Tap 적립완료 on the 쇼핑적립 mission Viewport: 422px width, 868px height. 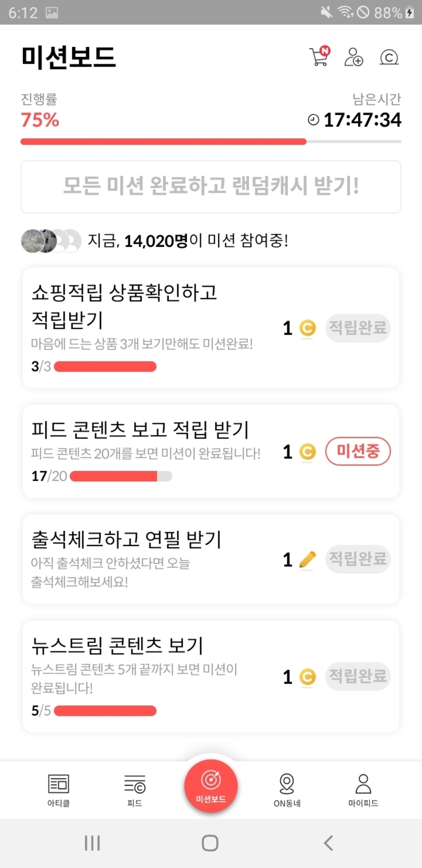coord(358,328)
